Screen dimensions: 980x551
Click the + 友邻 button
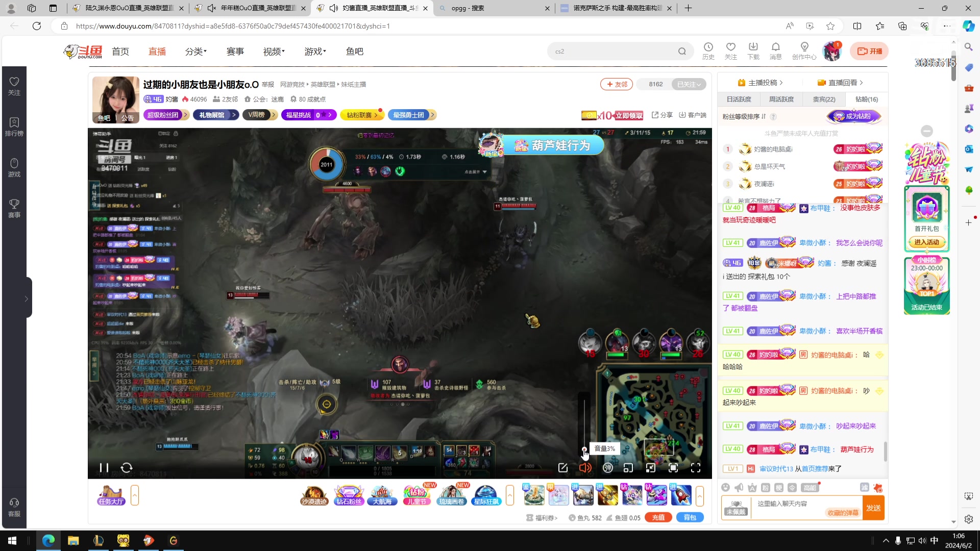[x=617, y=84]
